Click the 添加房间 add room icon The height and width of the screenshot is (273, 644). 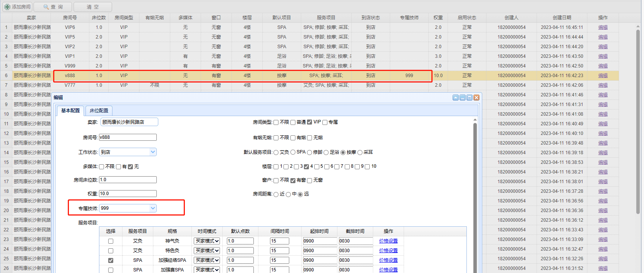coord(7,7)
